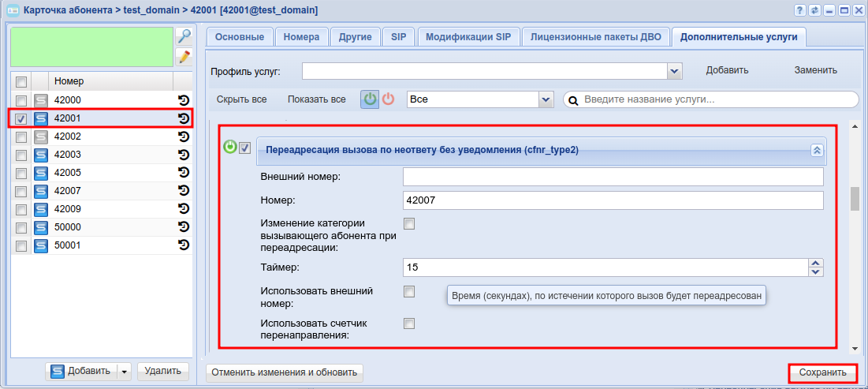This screenshot has width=868, height=389.
Task: Open history icon for number 42005
Action: pos(184,172)
